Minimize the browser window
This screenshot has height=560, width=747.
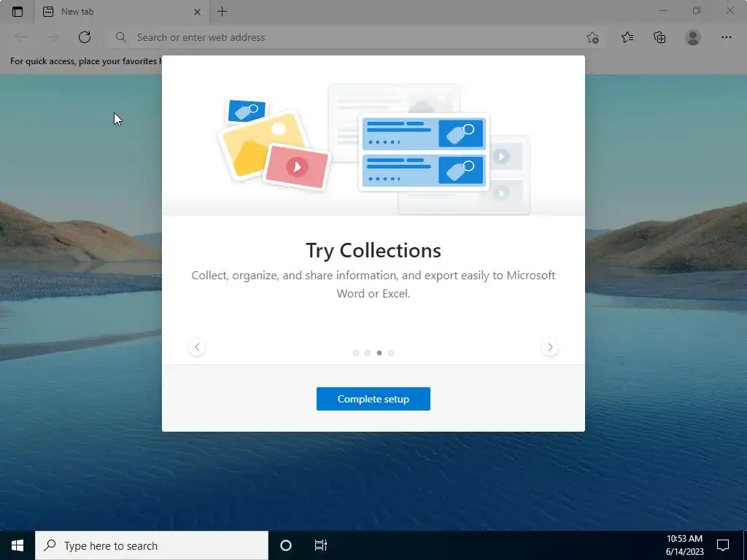663,10
